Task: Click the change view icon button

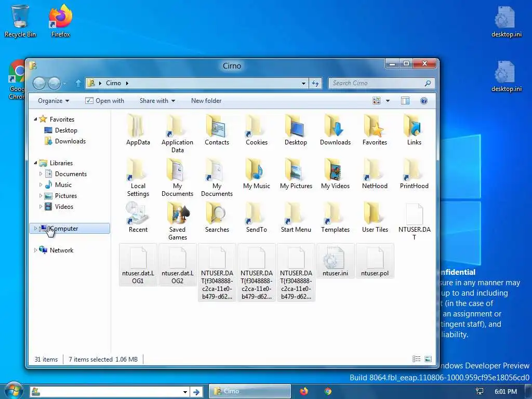Action: tap(376, 101)
